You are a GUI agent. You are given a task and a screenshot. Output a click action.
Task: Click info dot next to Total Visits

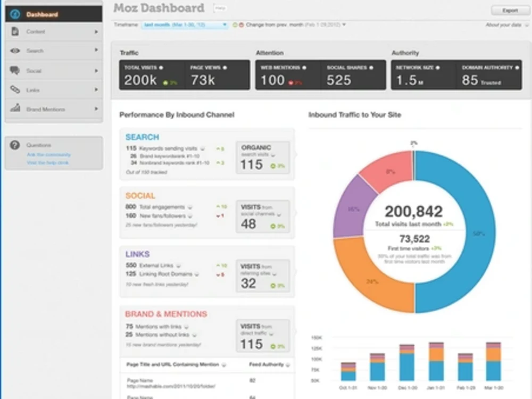[161, 68]
